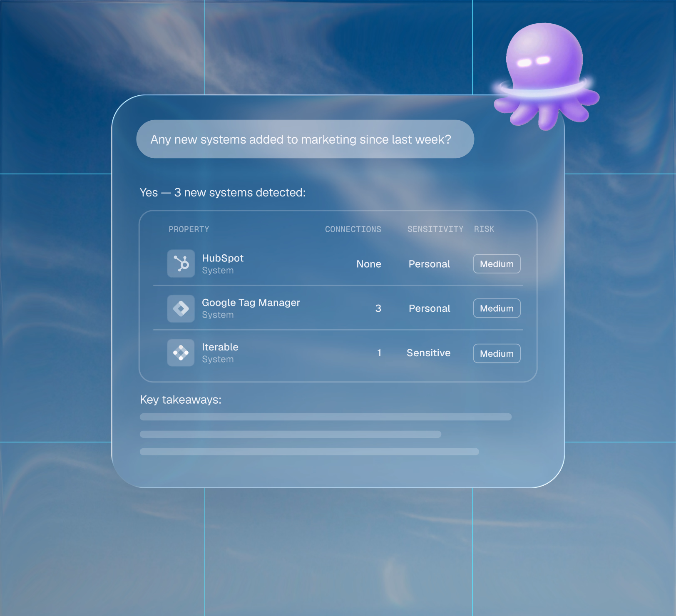This screenshot has height=616, width=676.
Task: Open Google Tag Manager's Medium risk badge
Action: 497,308
